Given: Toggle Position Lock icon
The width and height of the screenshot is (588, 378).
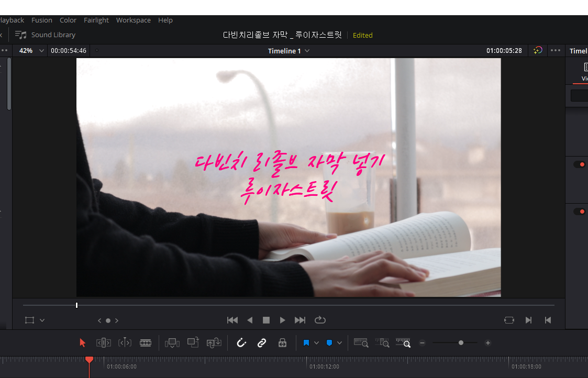Looking at the screenshot, I should coord(282,343).
